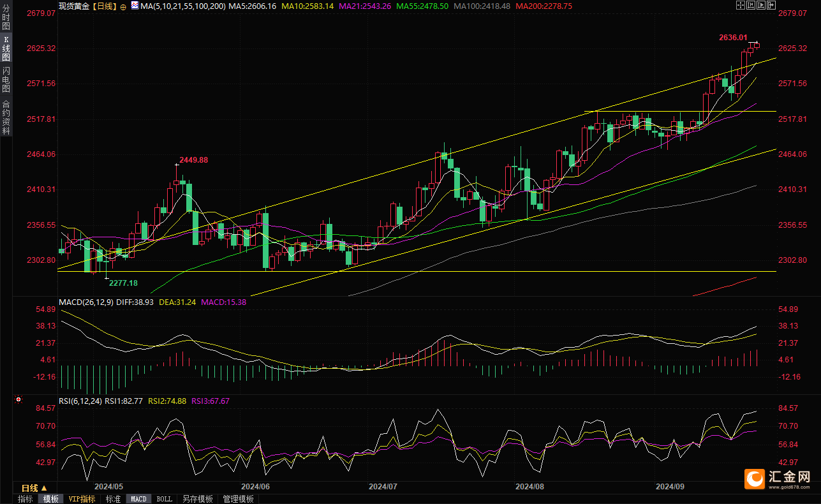Click the RSI2:74.88 value

[167, 401]
